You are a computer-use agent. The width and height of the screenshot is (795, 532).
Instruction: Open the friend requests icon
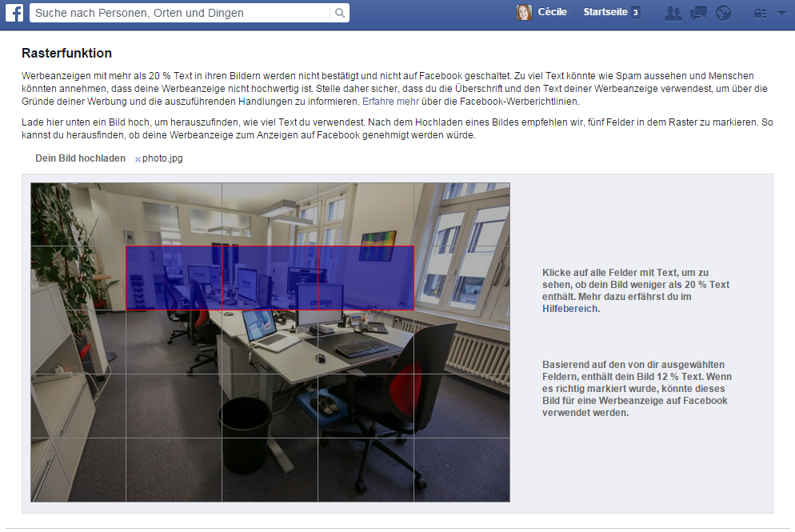(673, 13)
